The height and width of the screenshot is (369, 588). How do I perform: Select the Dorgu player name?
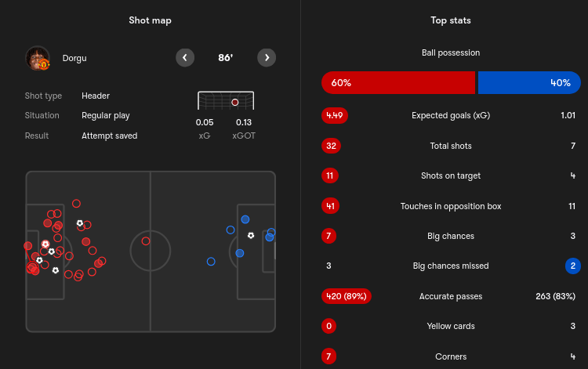(74, 59)
